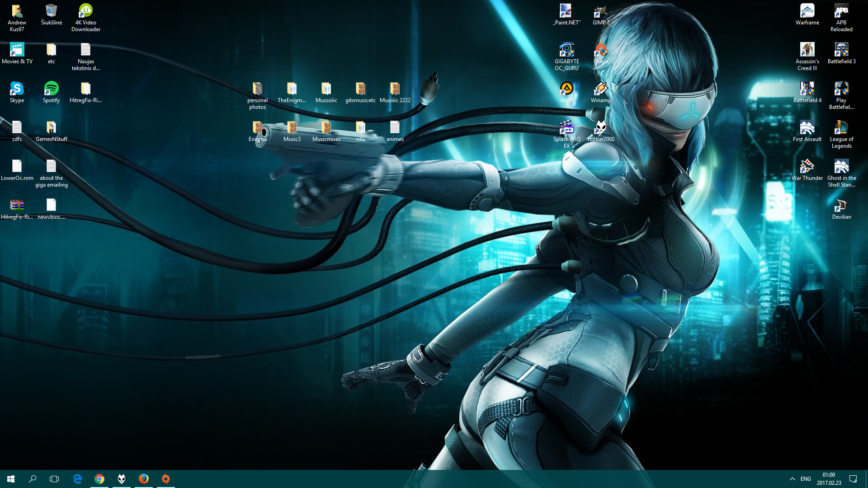The image size is (868, 488).
Task: Open Microsoft Edge from taskbar
Action: pos(77,479)
